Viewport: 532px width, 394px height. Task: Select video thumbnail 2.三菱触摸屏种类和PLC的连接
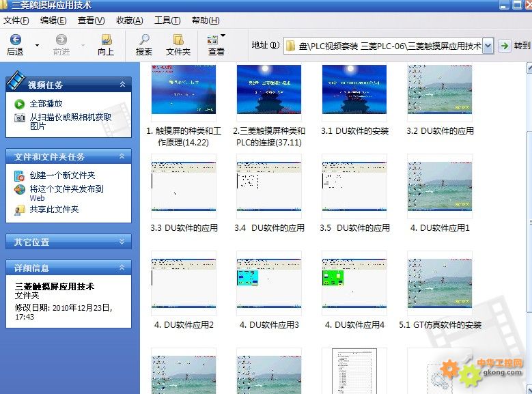pyautogui.click(x=268, y=89)
